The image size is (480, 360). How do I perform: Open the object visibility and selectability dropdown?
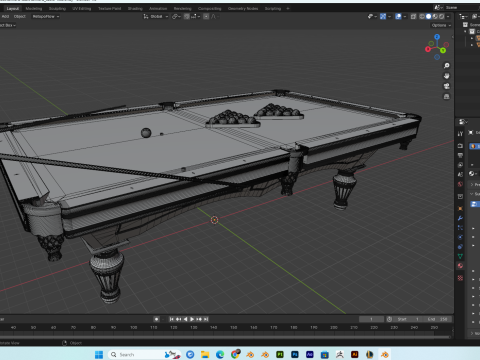point(372,16)
